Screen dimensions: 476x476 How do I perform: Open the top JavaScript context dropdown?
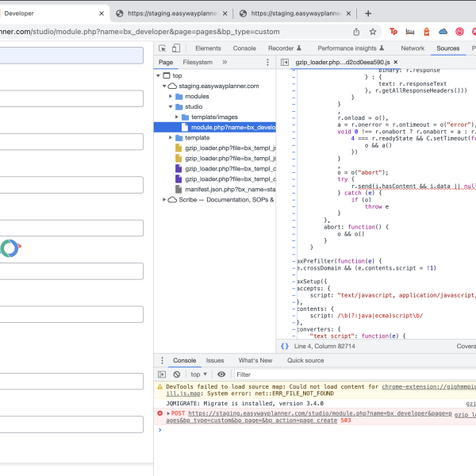[198, 374]
